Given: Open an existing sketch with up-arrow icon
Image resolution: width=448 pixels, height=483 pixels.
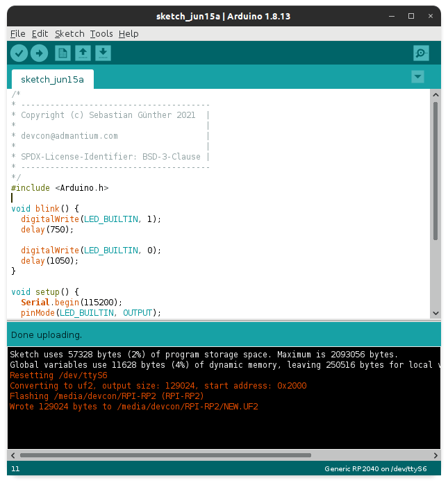Looking at the screenshot, I should [x=83, y=53].
